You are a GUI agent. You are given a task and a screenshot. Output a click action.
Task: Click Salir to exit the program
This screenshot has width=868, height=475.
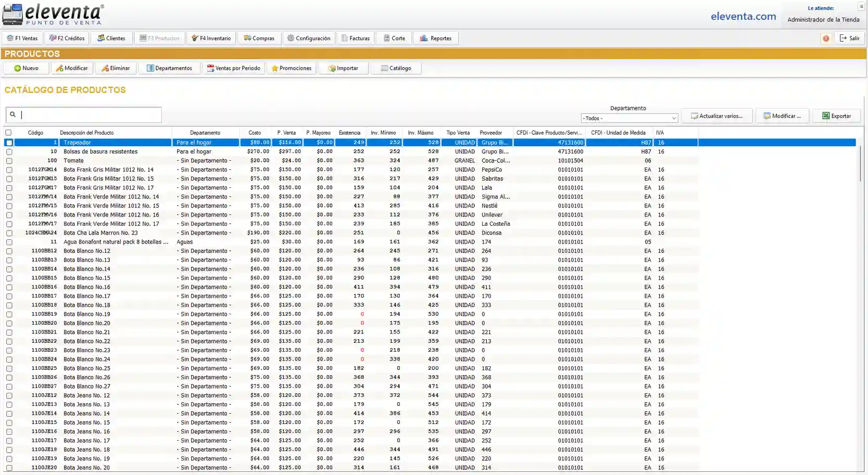pyautogui.click(x=850, y=38)
